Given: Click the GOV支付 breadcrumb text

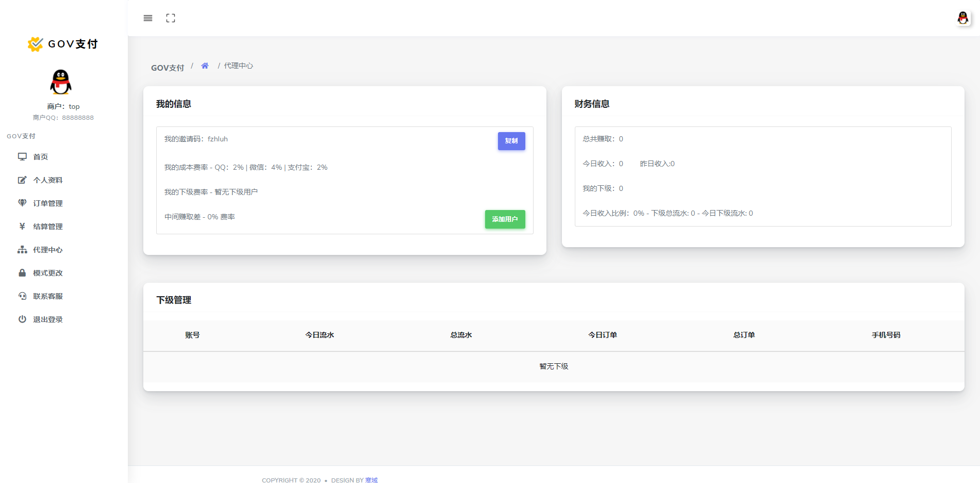Looking at the screenshot, I should tap(167, 68).
